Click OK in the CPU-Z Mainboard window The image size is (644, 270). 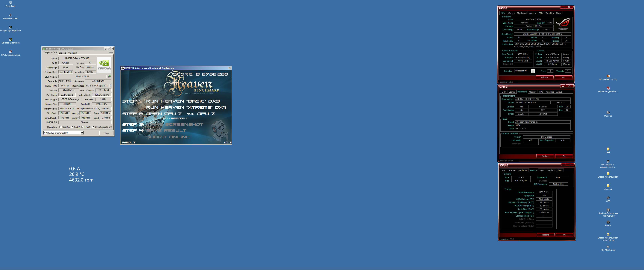(564, 156)
